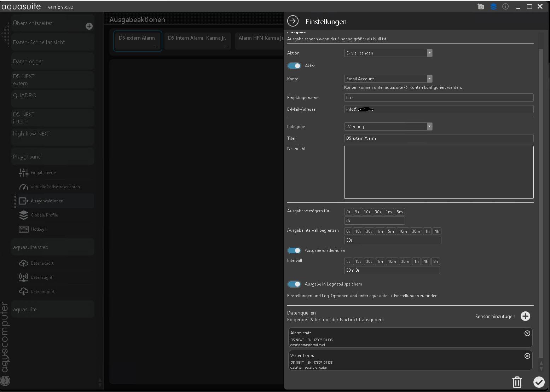Open the blue layers profile icon in title bar
This screenshot has height=392, width=550.
click(493, 6)
